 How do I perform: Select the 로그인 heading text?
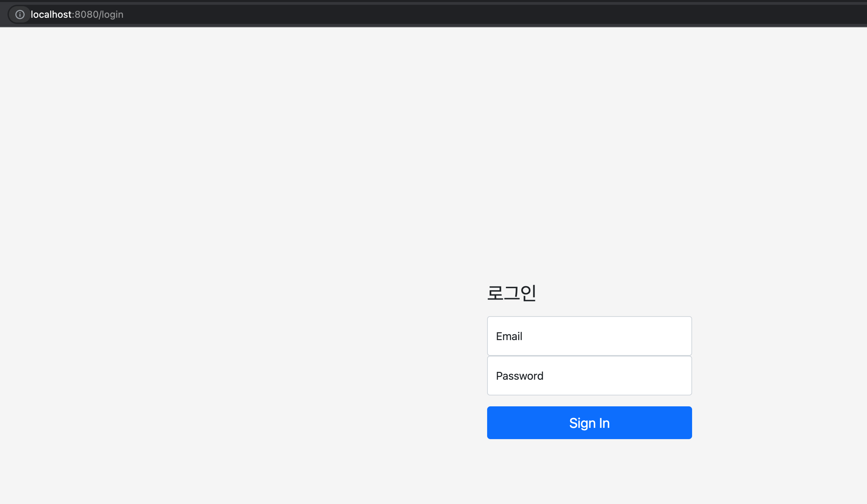(x=512, y=293)
